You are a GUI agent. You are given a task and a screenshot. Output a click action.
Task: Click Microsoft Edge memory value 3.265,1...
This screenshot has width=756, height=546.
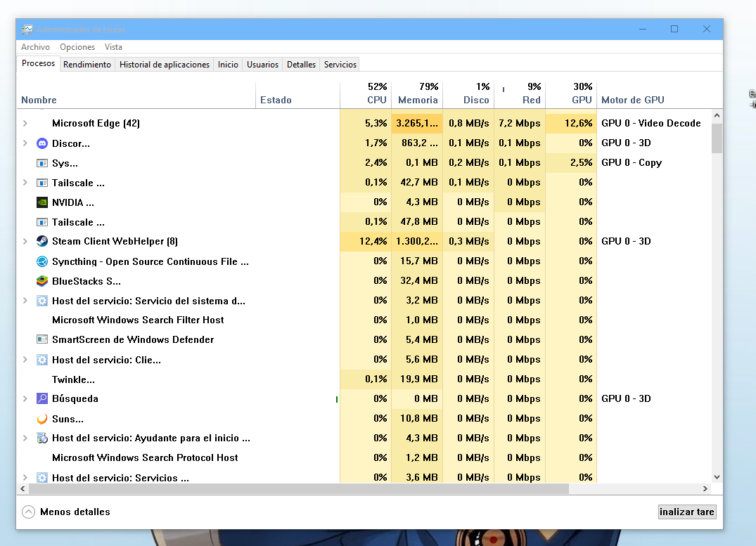point(417,124)
